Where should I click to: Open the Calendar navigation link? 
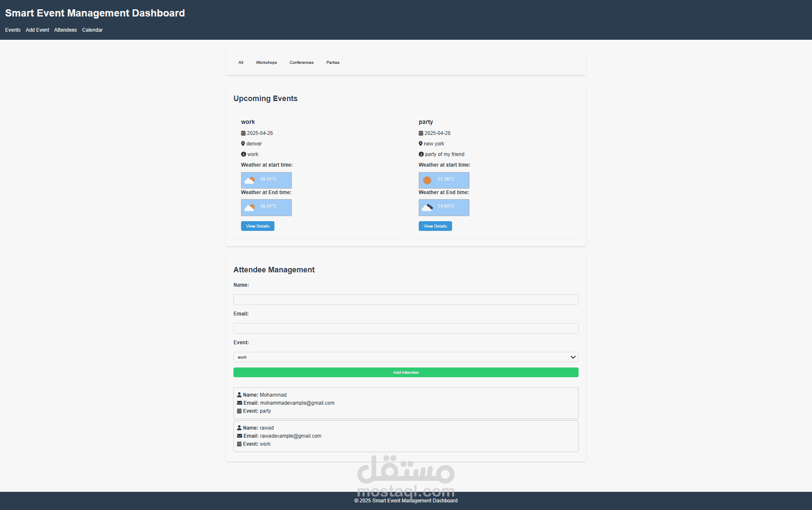click(x=92, y=30)
